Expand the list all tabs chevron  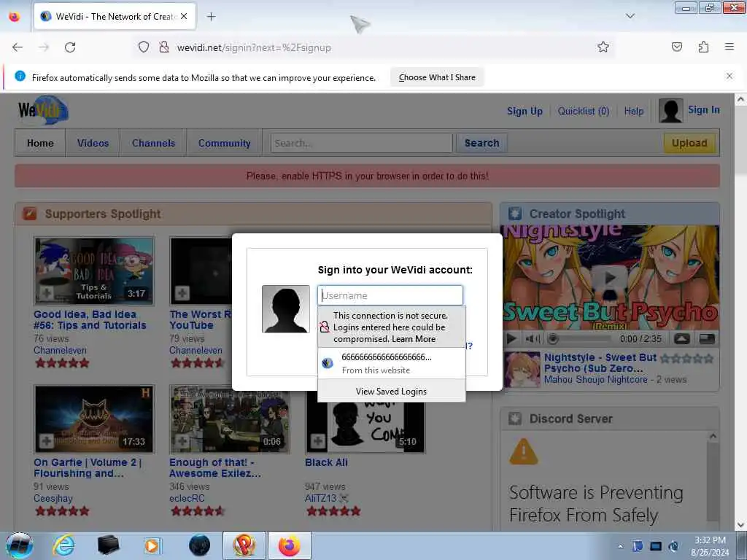[630, 16]
